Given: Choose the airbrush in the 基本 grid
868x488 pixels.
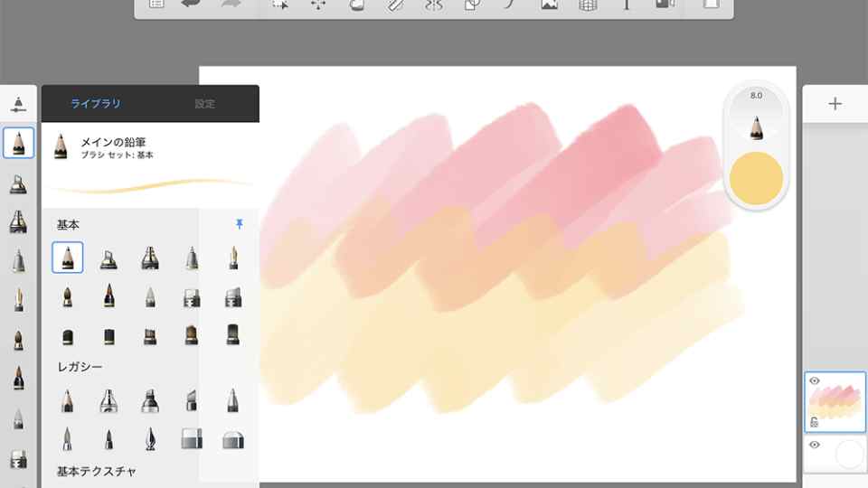Looking at the screenshot, I should tap(108, 258).
